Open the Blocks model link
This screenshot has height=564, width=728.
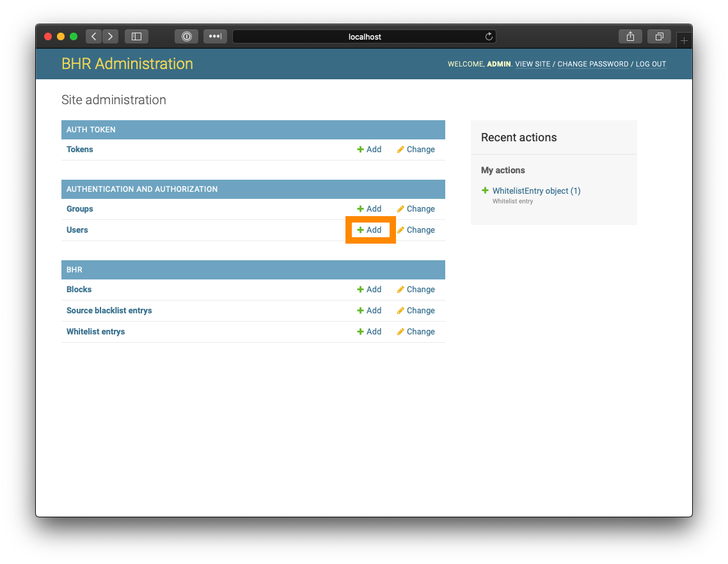[79, 289]
